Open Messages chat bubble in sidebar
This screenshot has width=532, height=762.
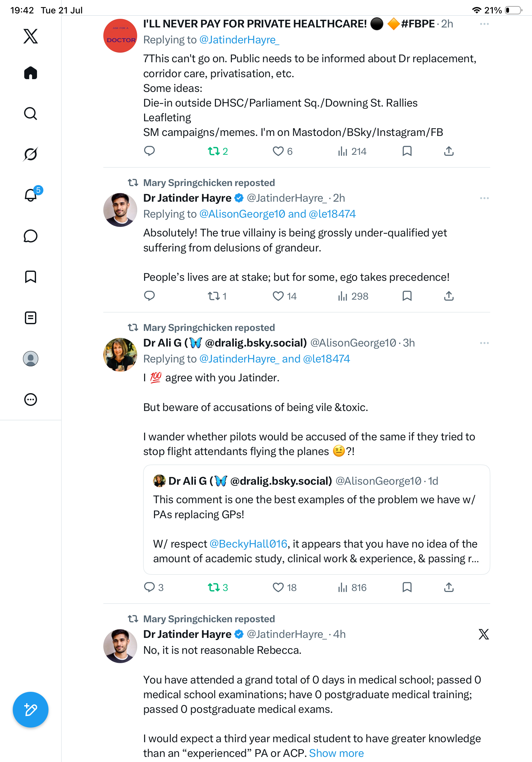(x=31, y=236)
